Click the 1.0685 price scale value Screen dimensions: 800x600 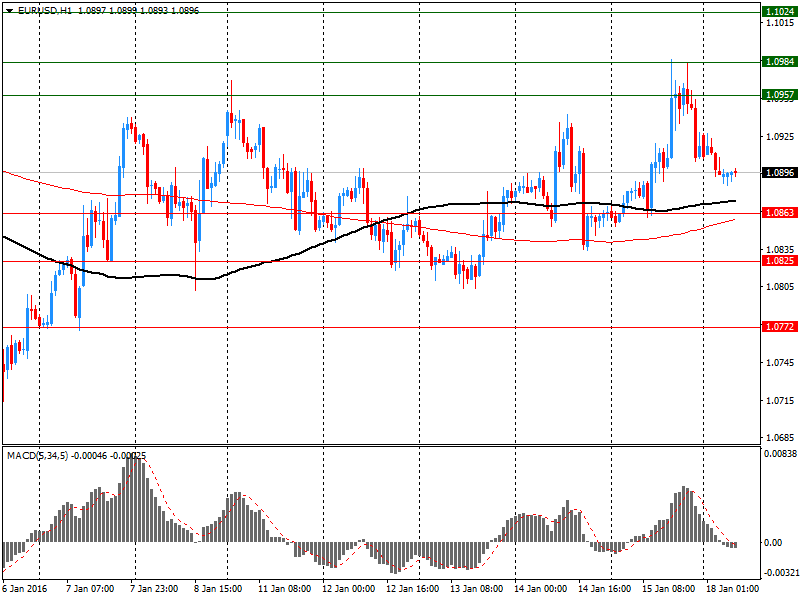click(x=780, y=438)
